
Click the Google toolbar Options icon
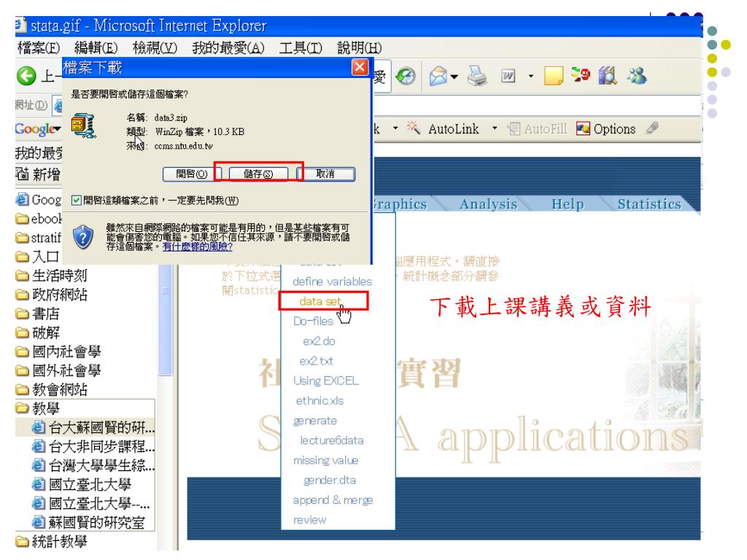click(583, 128)
